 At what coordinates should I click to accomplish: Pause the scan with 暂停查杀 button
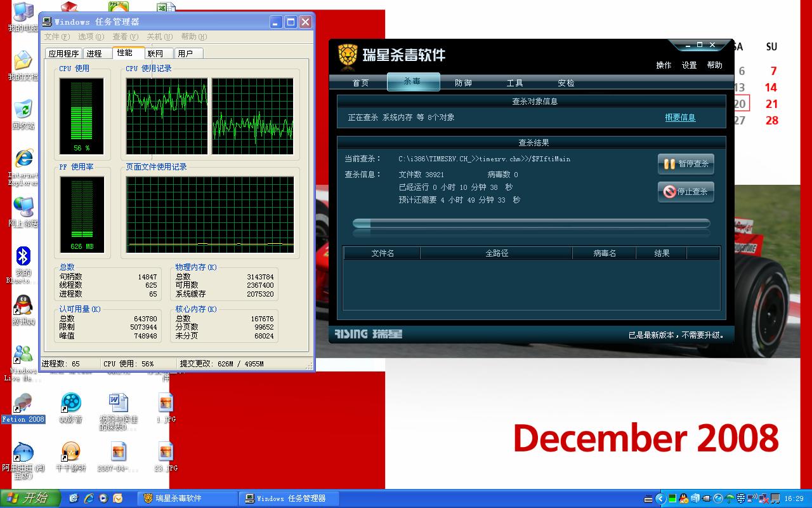pos(686,164)
